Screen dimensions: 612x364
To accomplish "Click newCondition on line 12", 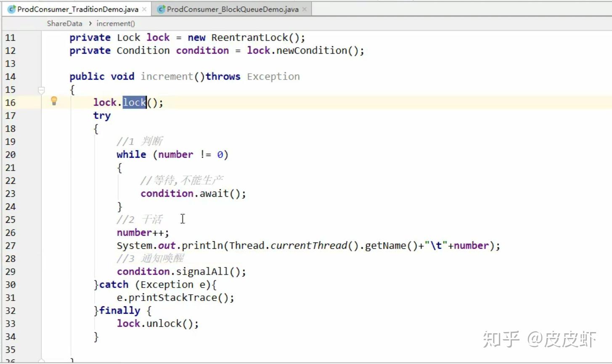I will pos(312,50).
